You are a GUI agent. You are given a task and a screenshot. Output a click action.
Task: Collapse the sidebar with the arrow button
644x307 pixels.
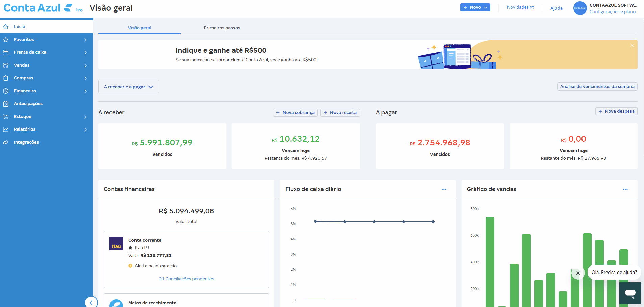coord(91,302)
